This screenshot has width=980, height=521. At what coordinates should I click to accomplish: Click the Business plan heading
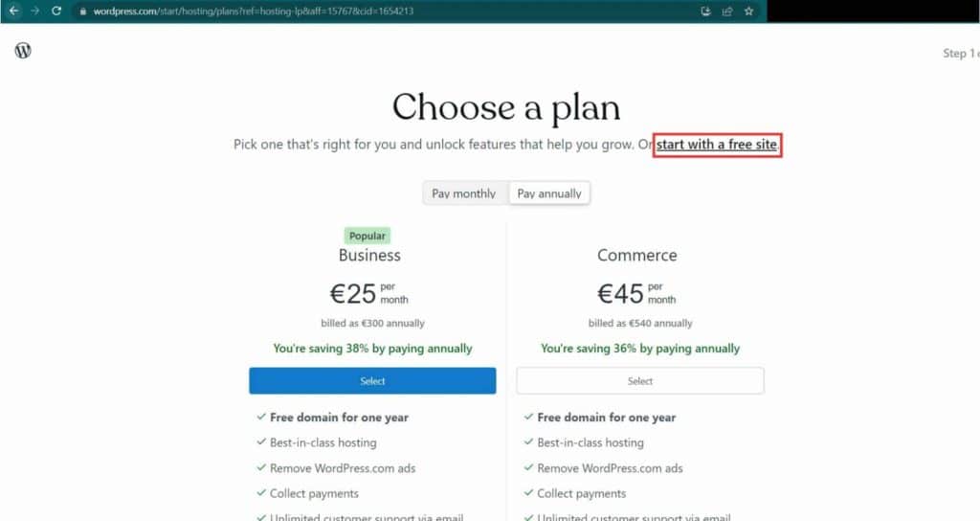pyautogui.click(x=369, y=255)
